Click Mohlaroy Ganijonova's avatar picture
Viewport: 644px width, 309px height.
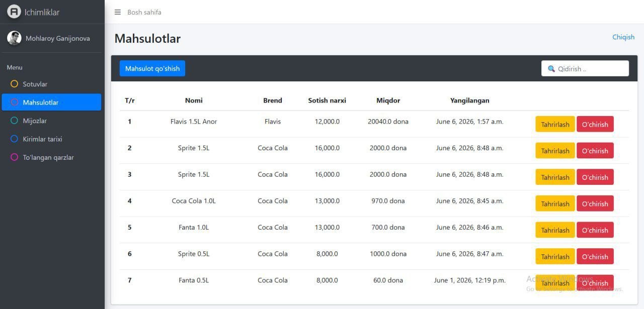[x=14, y=38]
